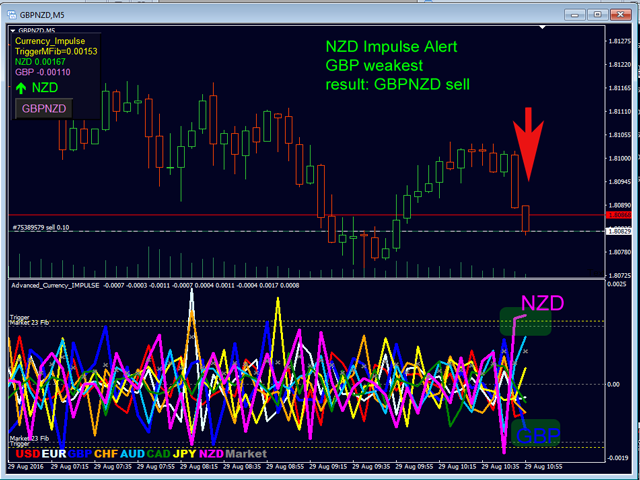
Task: Click the '29 Aug 2016' date label
Action: point(24,466)
